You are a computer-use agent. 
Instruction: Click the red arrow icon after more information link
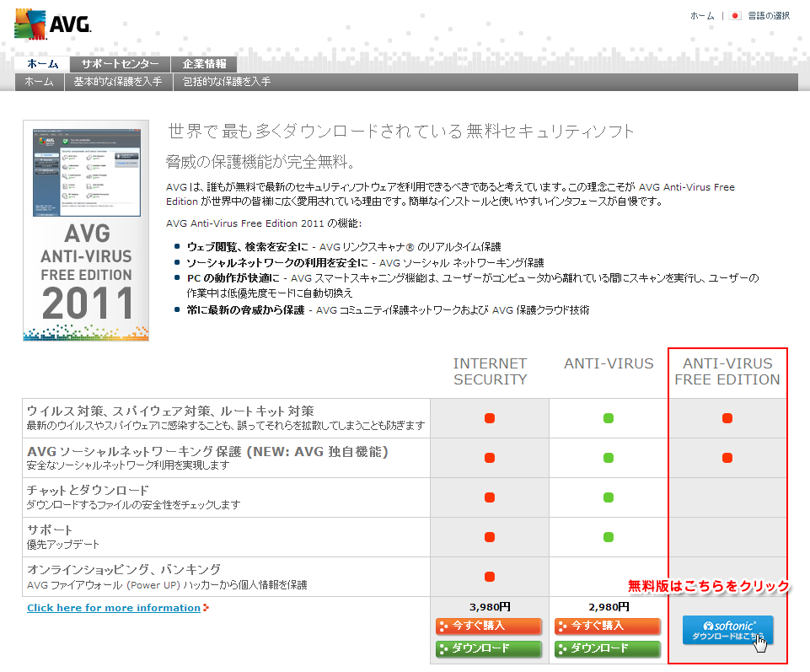[206, 608]
